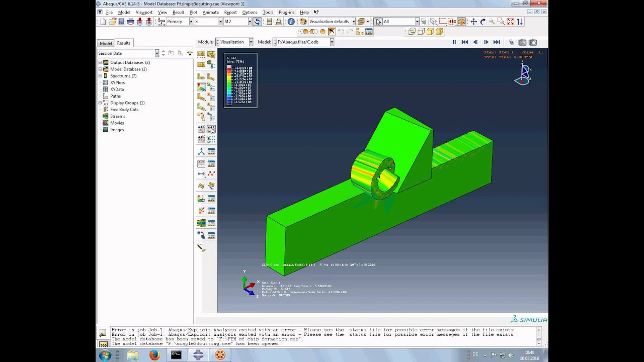This screenshot has width=644, height=362.
Task: Select XYPlots in the results tree
Action: coord(117,82)
